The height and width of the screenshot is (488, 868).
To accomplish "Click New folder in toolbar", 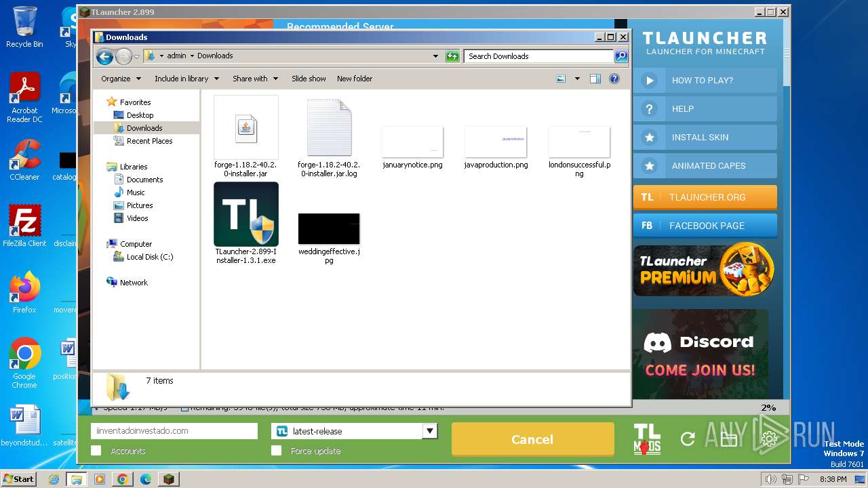I will (x=355, y=79).
